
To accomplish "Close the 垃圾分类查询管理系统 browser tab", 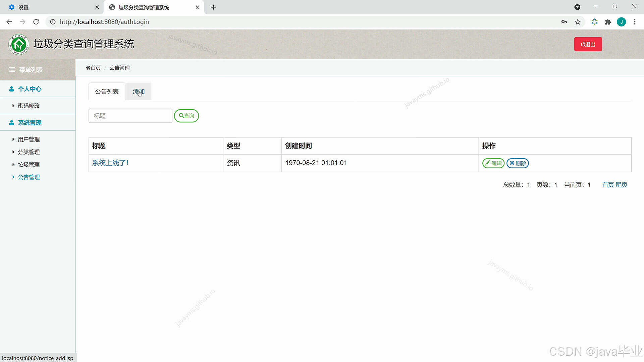I will tap(198, 7).
